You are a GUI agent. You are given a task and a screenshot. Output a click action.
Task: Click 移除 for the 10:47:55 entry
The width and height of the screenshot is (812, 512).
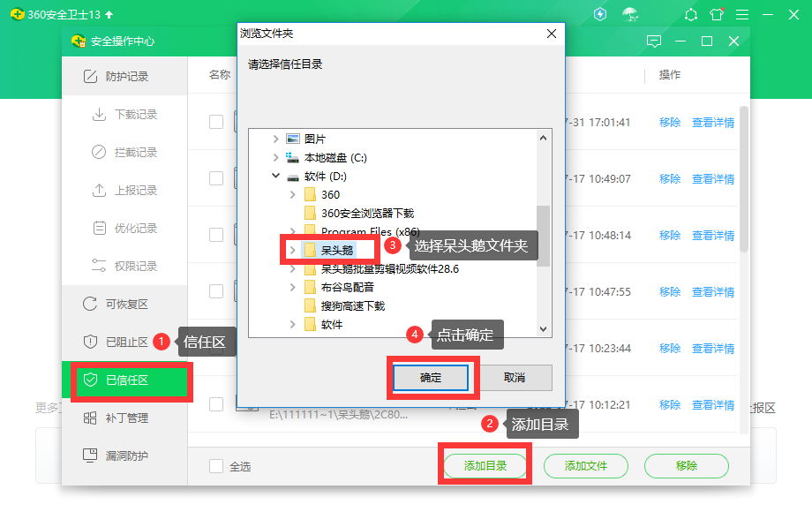[670, 291]
